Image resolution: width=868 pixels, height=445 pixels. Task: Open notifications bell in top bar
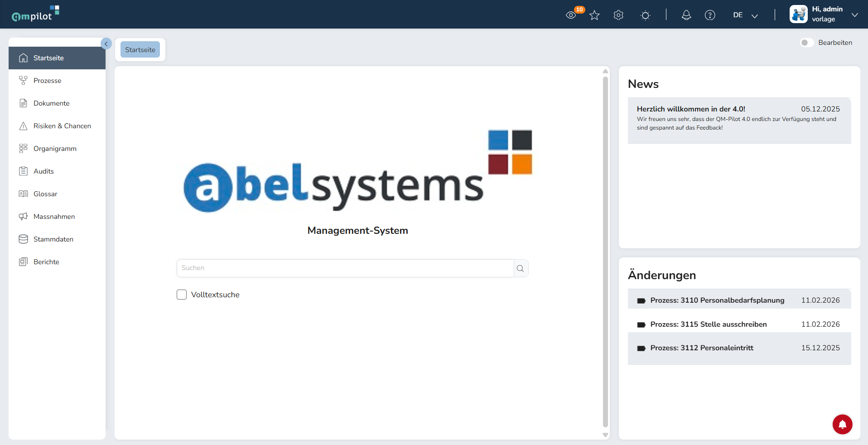point(686,15)
